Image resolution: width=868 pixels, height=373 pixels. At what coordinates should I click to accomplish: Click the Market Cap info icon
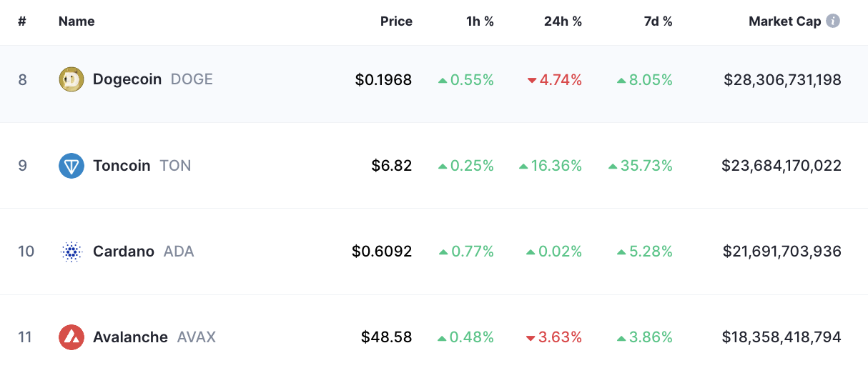833,21
